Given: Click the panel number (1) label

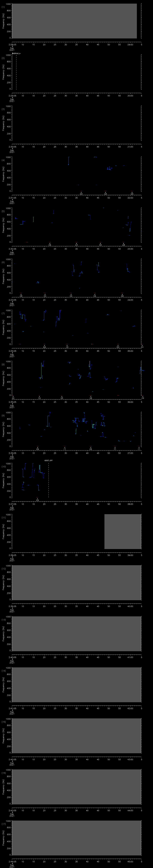Looking at the screenshot, I should (x=3, y=7).
